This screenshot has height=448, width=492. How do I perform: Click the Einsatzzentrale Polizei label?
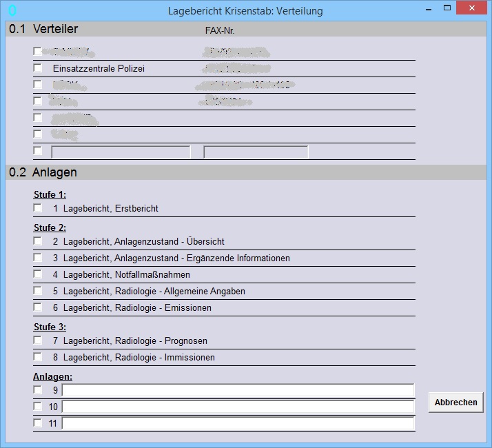[99, 68]
